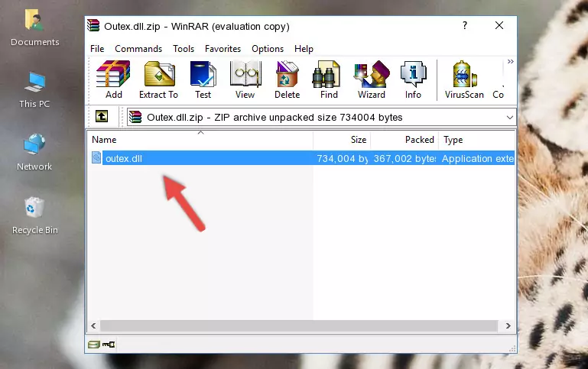
Task: Open the View file tool
Action: point(245,79)
